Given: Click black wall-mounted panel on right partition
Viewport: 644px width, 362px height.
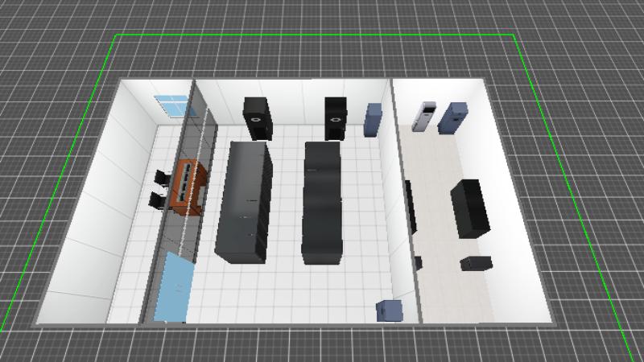Looking at the screenshot, I should click(x=411, y=207).
